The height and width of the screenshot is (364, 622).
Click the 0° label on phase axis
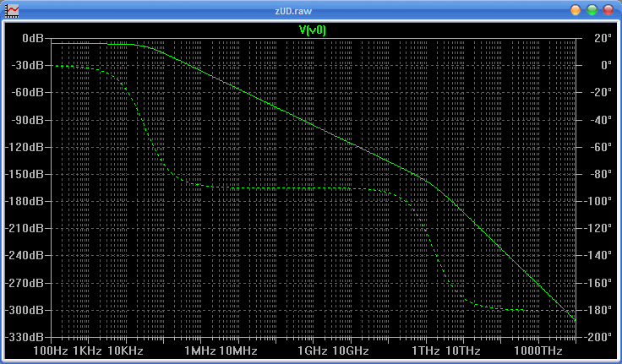point(605,66)
